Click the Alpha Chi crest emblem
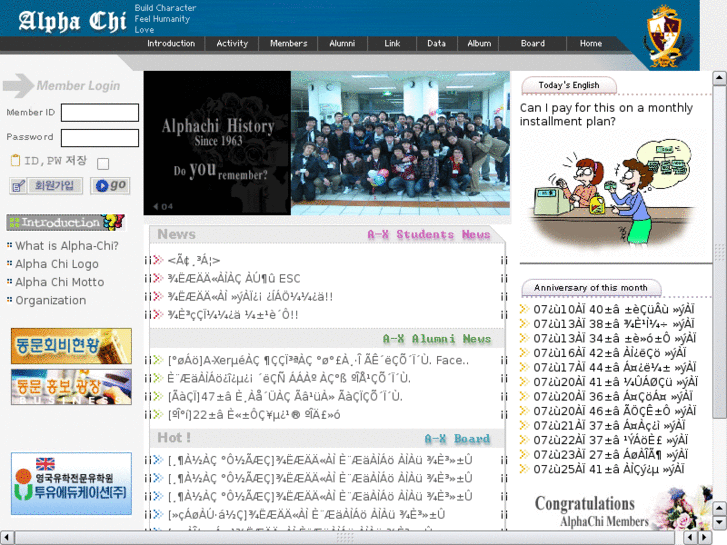The width and height of the screenshot is (727, 545). pos(664,36)
